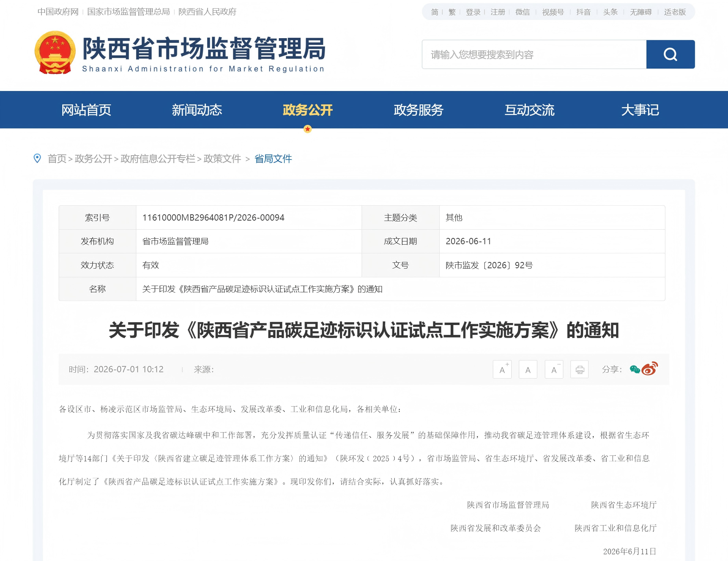Reset font size with middle A button
Screen dimensions: 728x561
click(x=528, y=370)
